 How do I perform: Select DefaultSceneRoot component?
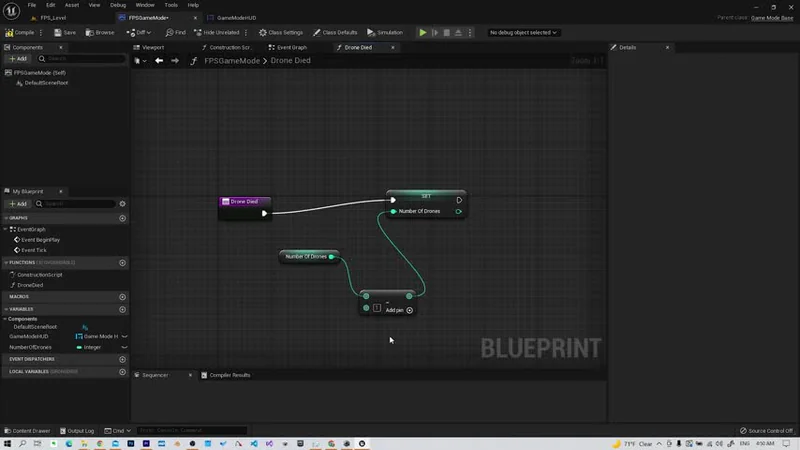tap(46, 83)
